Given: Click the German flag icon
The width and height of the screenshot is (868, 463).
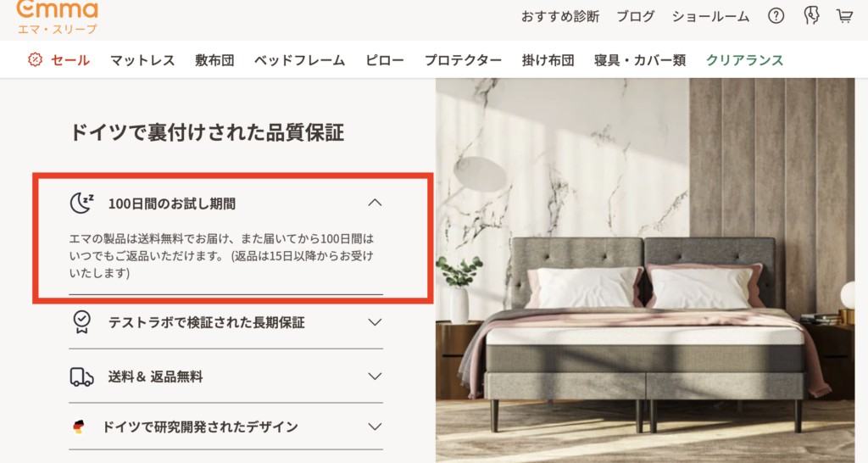Looking at the screenshot, I should pyautogui.click(x=79, y=427).
